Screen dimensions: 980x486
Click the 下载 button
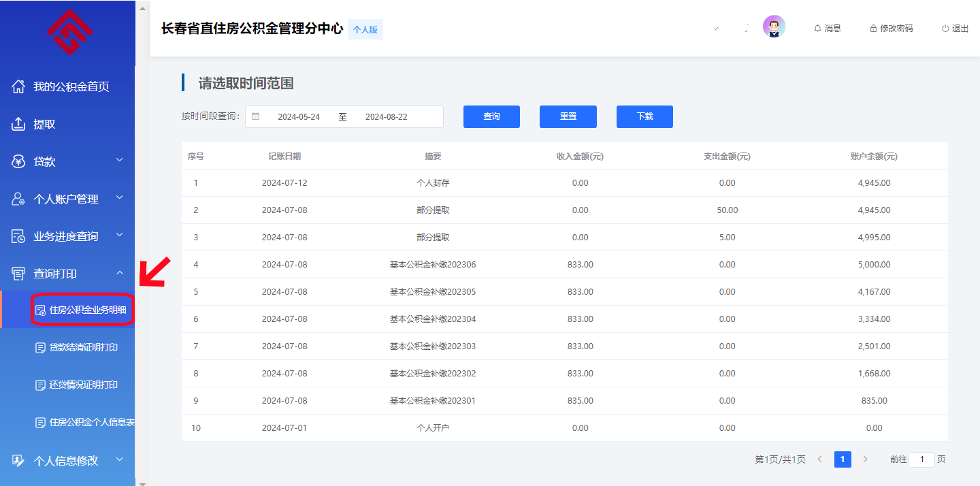[x=644, y=116]
